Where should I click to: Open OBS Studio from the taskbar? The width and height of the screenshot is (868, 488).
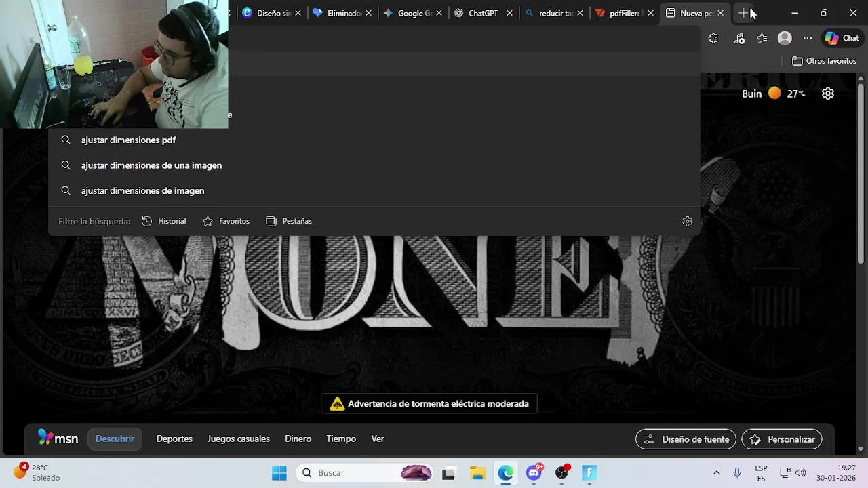coord(562,473)
